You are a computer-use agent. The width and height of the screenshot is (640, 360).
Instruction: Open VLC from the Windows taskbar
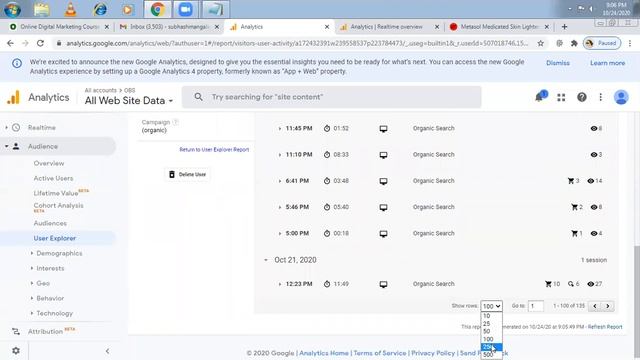click(71, 9)
